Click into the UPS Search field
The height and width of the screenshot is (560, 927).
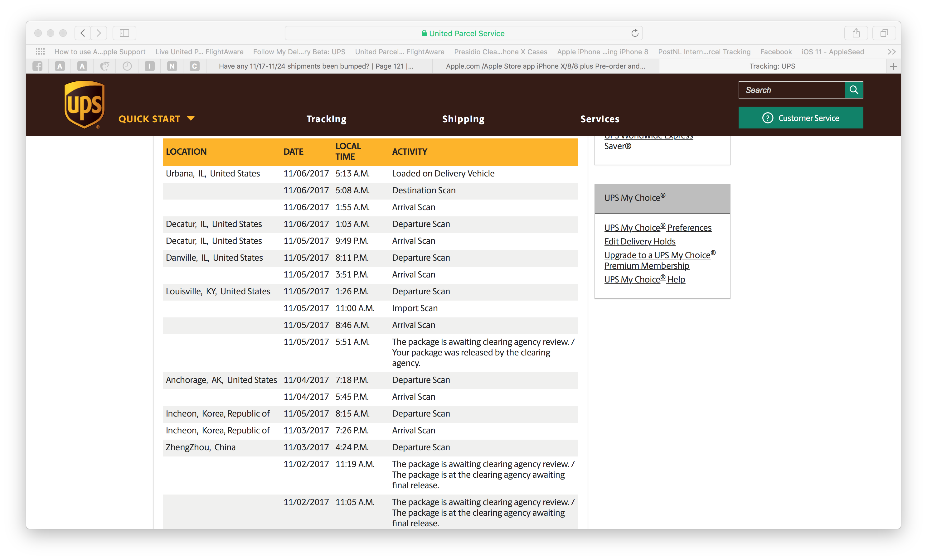point(792,90)
